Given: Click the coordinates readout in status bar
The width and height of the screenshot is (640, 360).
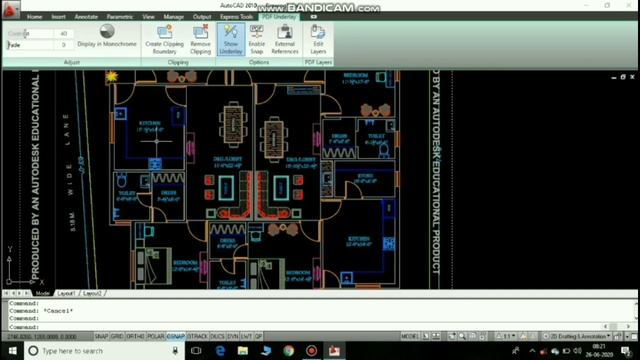Looking at the screenshot, I should (x=42, y=337).
